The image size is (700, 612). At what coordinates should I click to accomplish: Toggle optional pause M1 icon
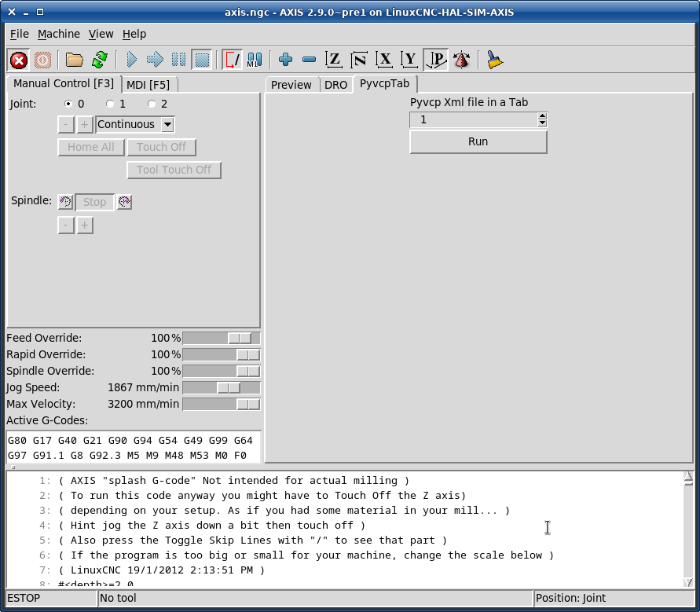click(255, 60)
